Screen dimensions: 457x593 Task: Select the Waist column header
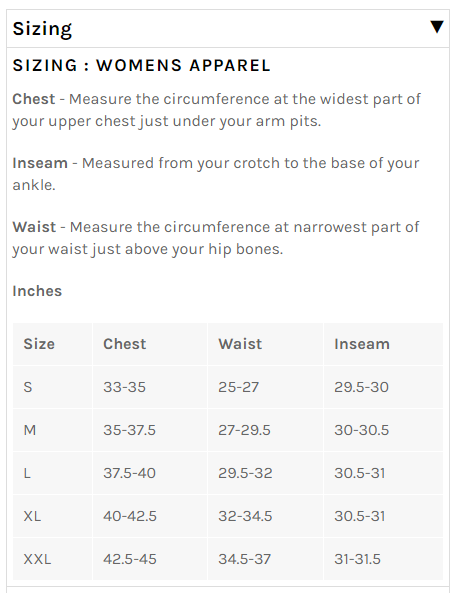[x=240, y=344]
